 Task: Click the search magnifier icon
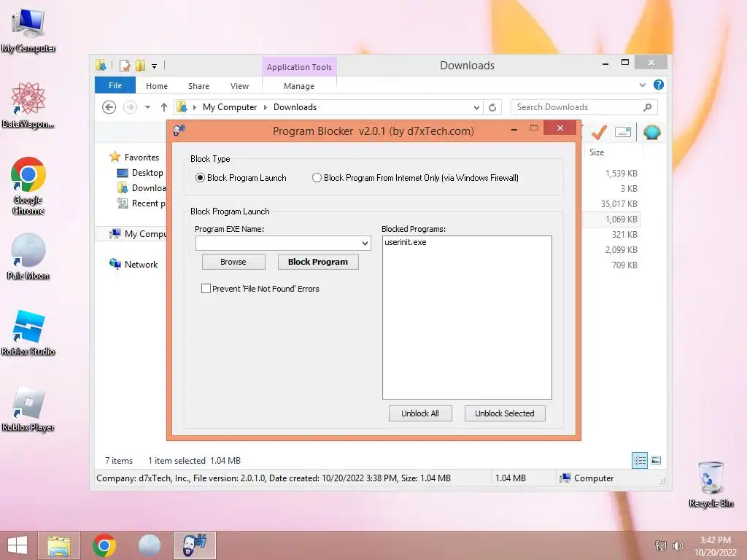(x=648, y=107)
